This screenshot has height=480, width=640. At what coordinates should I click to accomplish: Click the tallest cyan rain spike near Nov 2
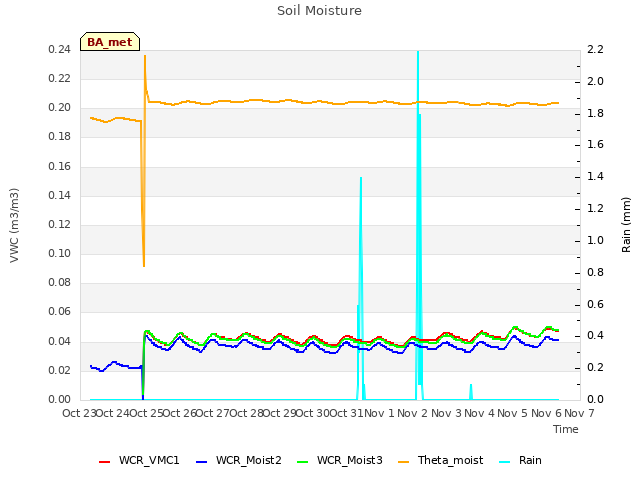click(418, 224)
